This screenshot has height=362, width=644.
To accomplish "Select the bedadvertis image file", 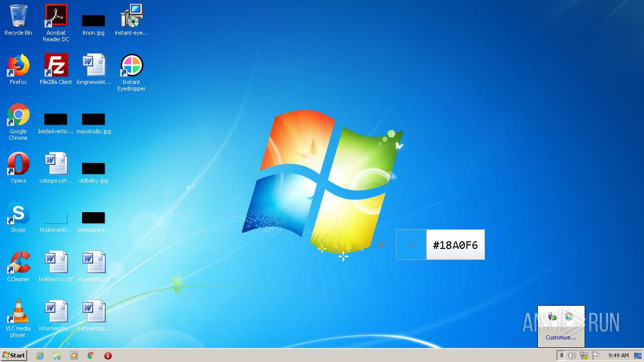I will (56, 123).
